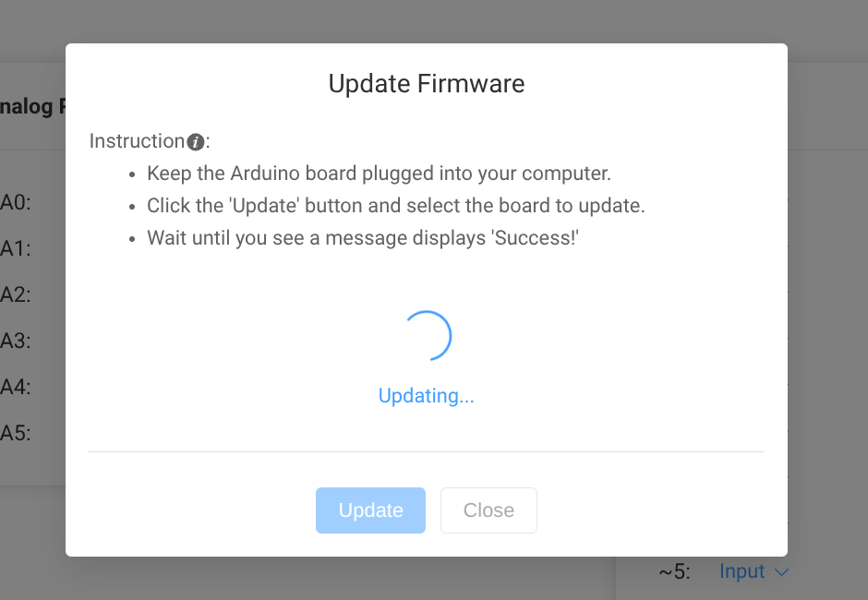The image size is (868, 600).
Task: Click the 'Instruction' label text
Action: coord(137,141)
